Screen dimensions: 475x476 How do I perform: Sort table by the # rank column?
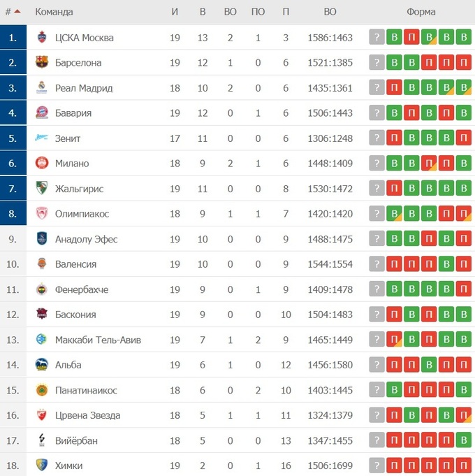(x=13, y=12)
